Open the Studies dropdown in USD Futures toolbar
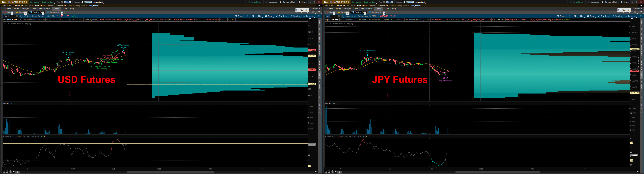 [x=295, y=16]
